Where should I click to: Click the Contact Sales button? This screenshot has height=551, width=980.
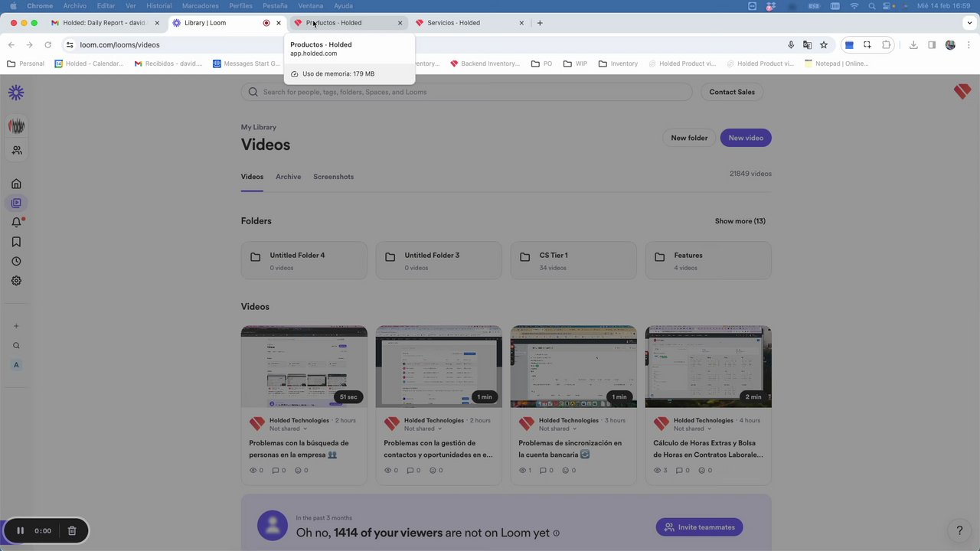[732, 92]
